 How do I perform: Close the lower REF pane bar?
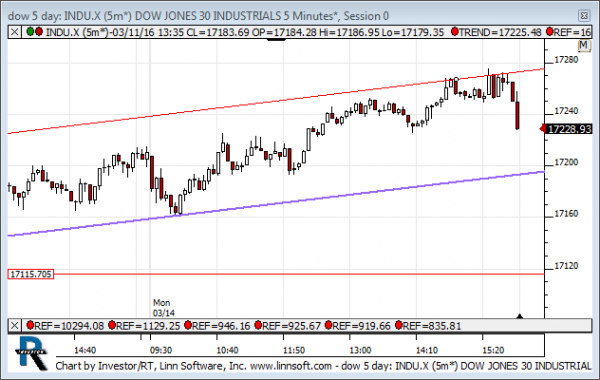click(15, 326)
